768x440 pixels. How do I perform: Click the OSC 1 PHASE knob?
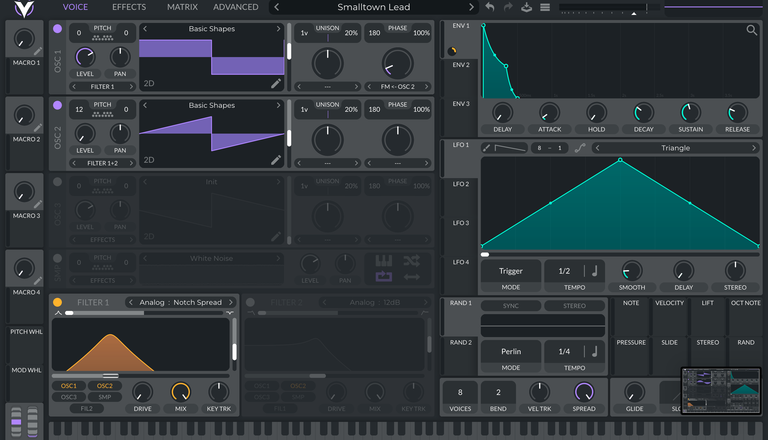pos(397,63)
